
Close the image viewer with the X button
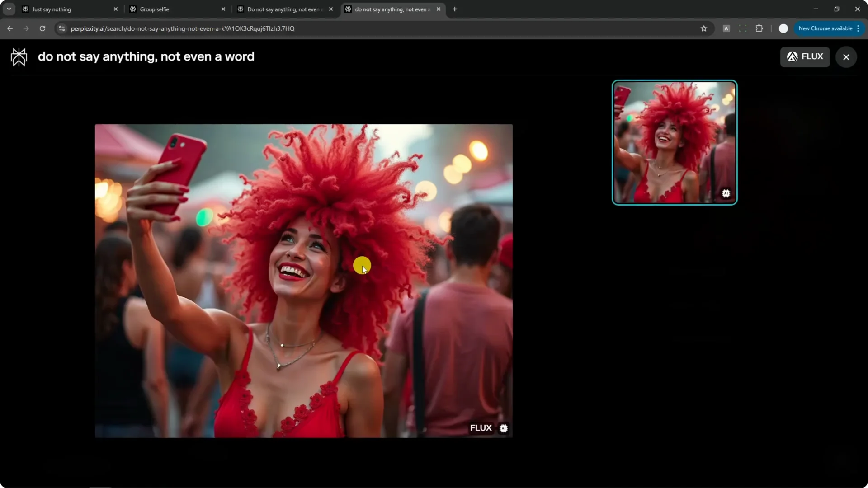point(846,56)
